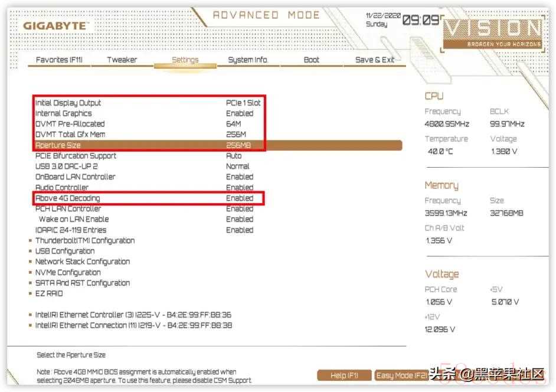Click the 11/22/2020 Sunday date
This screenshot has height=392, width=556.
pos(383,20)
